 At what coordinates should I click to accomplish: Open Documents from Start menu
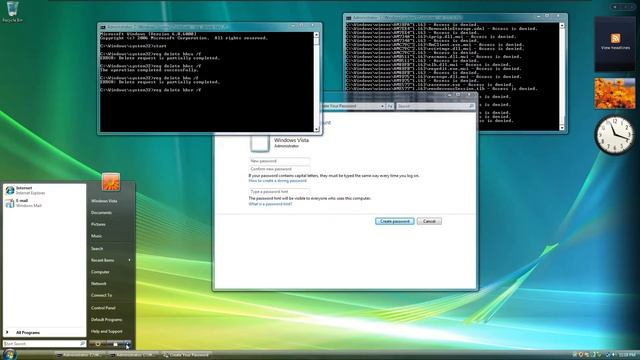pyautogui.click(x=101, y=213)
